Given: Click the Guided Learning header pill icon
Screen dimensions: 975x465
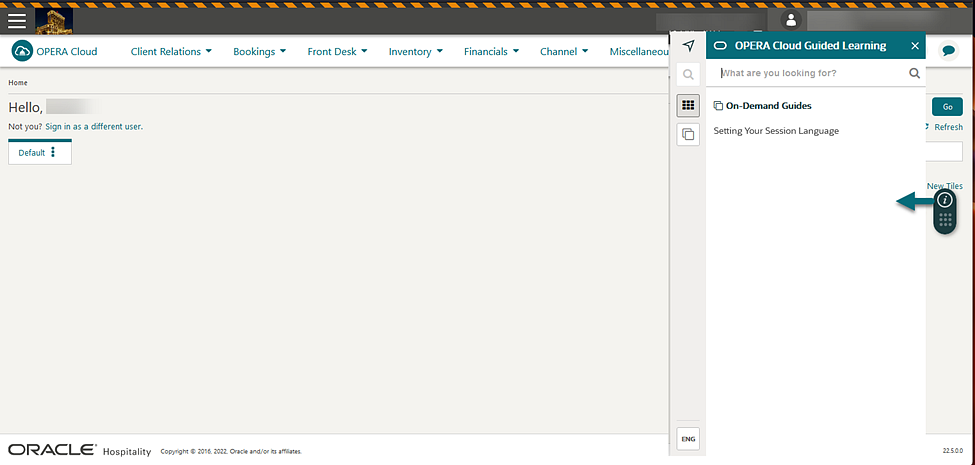Looking at the screenshot, I should click(x=721, y=45).
